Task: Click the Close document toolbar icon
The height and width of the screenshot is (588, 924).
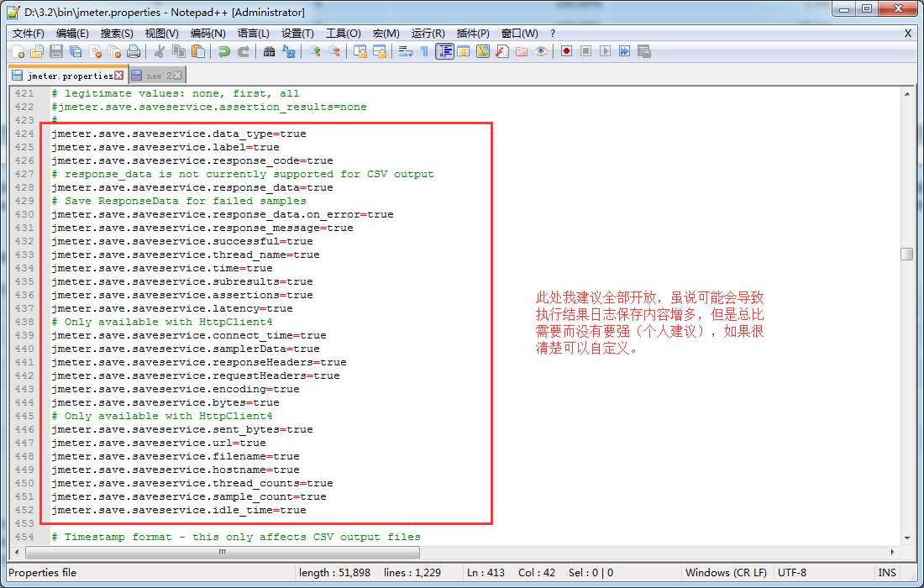Action: coord(96,52)
